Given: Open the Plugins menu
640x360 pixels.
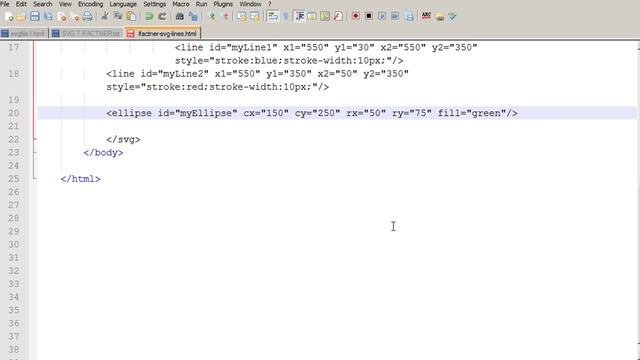Looking at the screenshot, I should point(223,4).
